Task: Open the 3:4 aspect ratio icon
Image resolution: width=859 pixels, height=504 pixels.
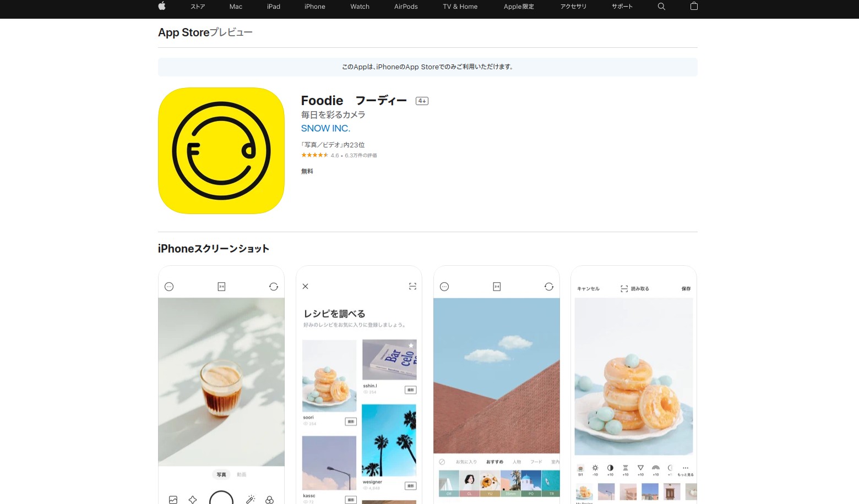Action: 221,286
